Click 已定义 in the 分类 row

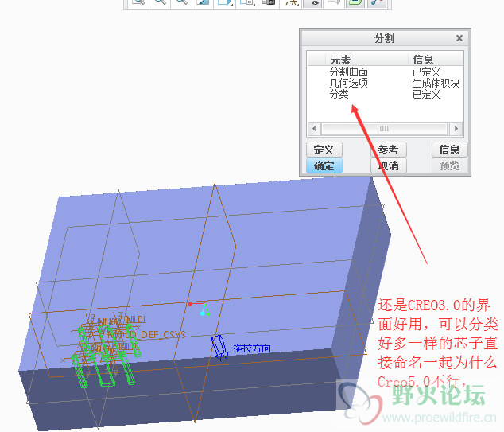pos(426,94)
